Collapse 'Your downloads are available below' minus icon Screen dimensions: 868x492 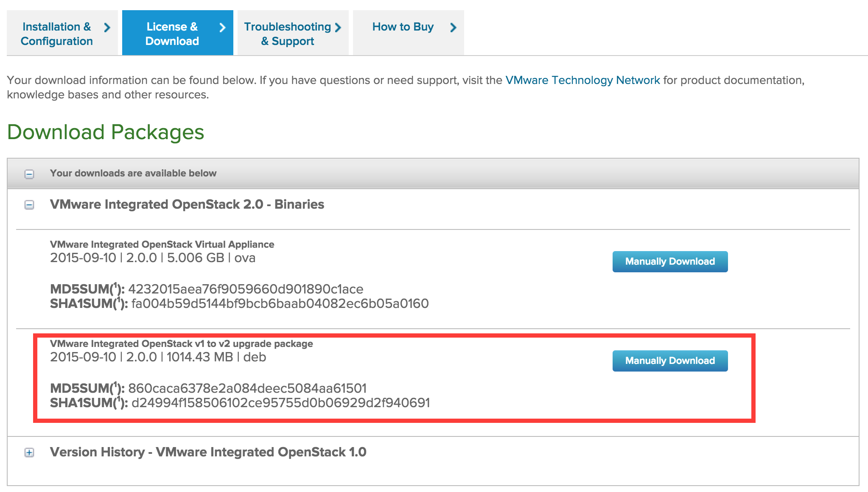(x=29, y=174)
